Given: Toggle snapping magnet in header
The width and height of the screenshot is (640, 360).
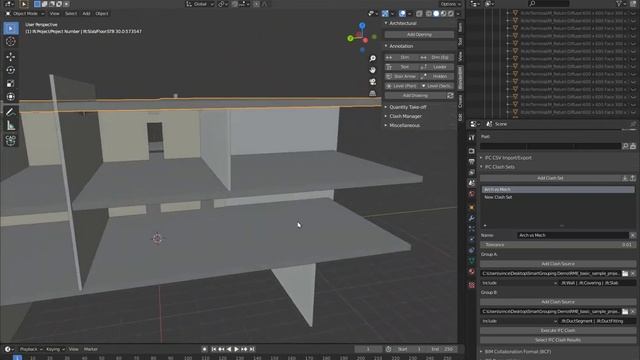Looking at the screenshot, I should tap(235, 4).
